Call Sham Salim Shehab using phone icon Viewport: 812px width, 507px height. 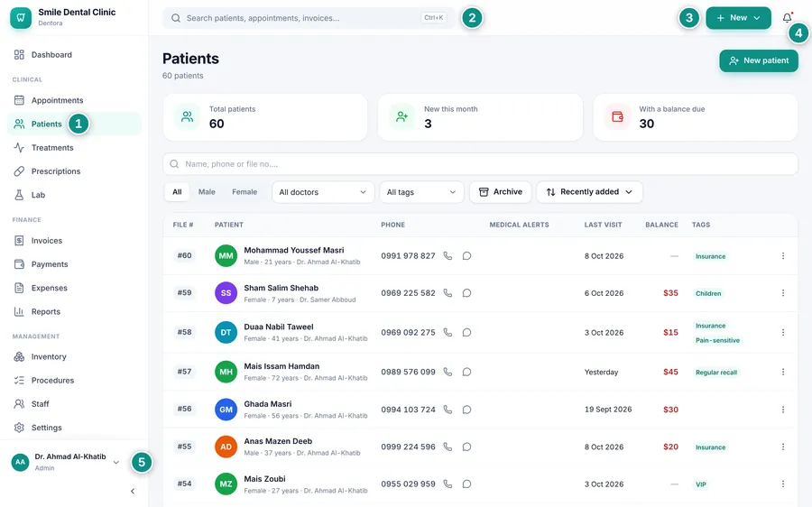tap(448, 293)
